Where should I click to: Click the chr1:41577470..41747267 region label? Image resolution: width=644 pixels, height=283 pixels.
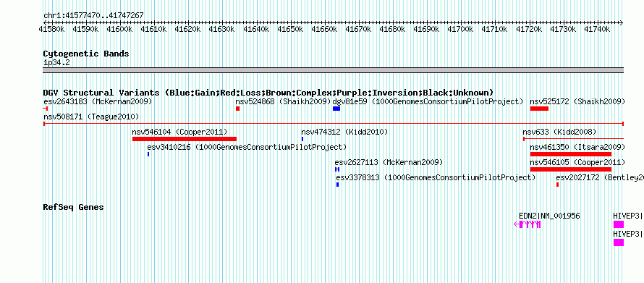tap(93, 16)
